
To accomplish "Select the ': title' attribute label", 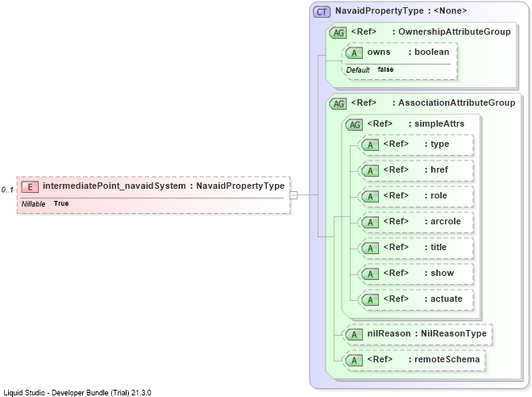I will pos(435,247).
